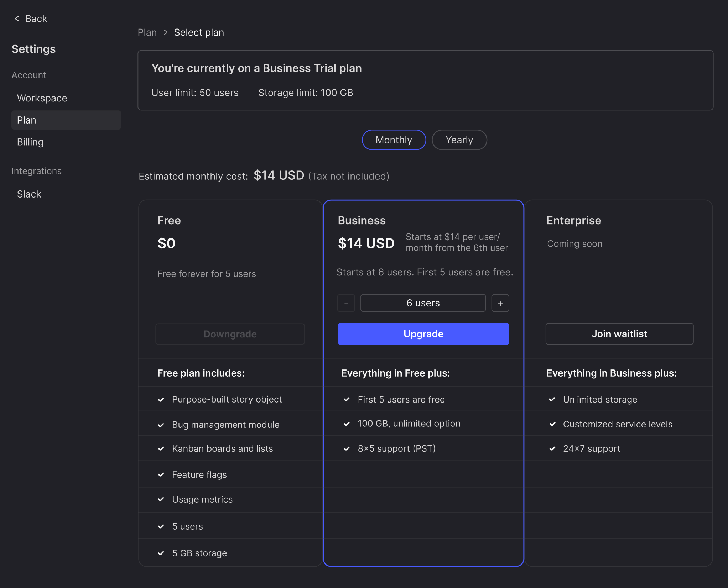
Task: Click checkmark icon beside Purpose-built story object
Action: [x=161, y=400]
